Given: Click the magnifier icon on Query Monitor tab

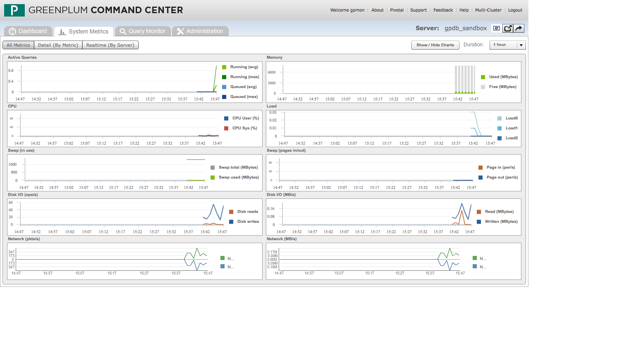Looking at the screenshot, I should point(123,31).
